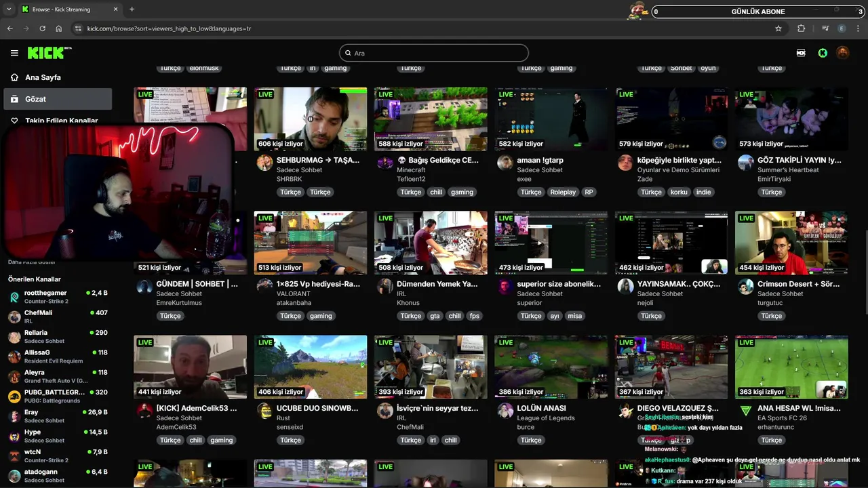Open AllissaG recommended channel

pos(58,356)
